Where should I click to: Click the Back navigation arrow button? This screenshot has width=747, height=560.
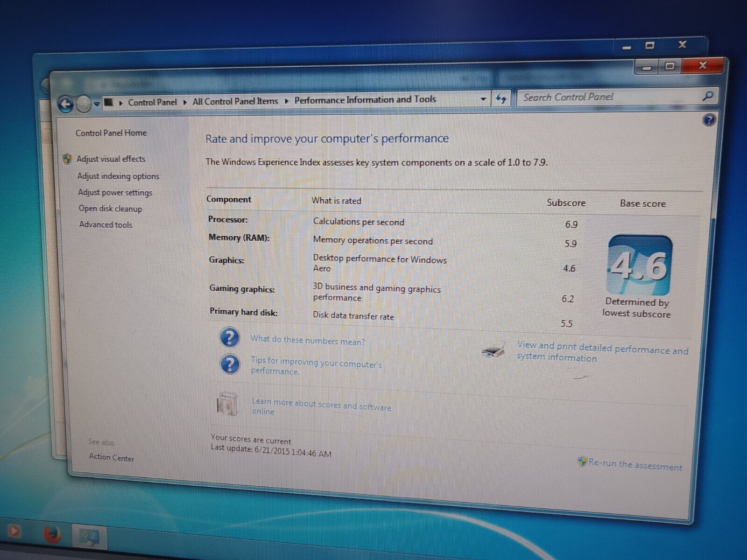[66, 104]
